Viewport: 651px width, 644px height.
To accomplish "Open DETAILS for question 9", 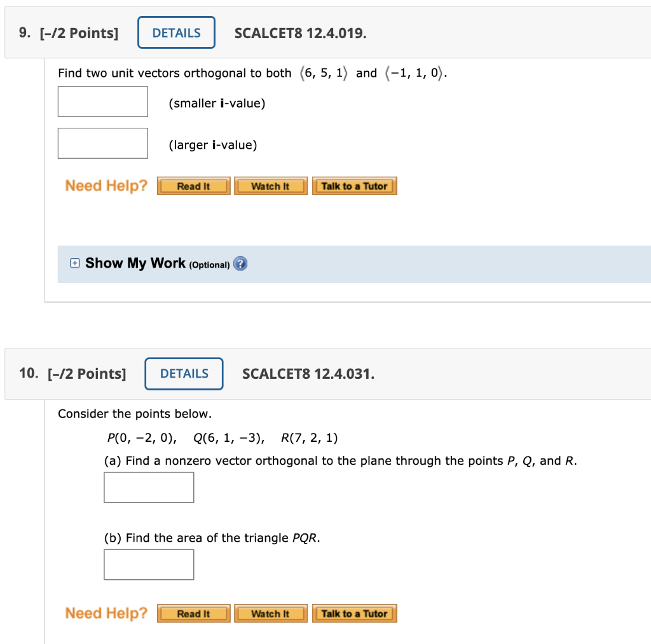I will click(176, 32).
